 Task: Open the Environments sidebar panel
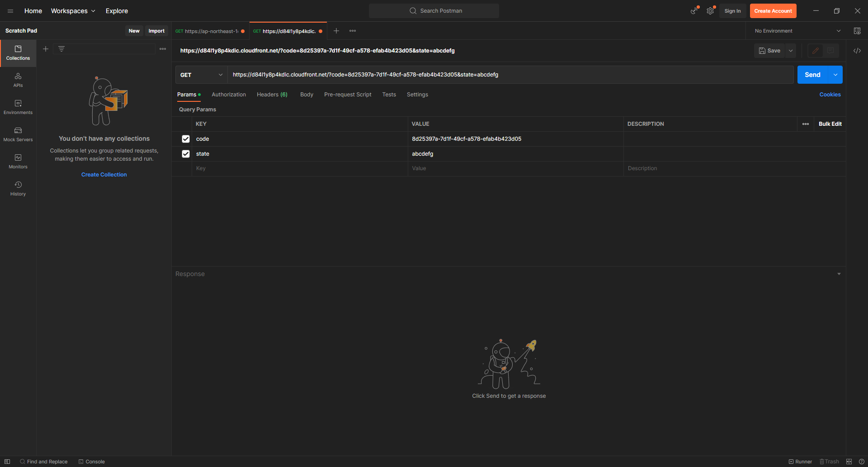[18, 107]
